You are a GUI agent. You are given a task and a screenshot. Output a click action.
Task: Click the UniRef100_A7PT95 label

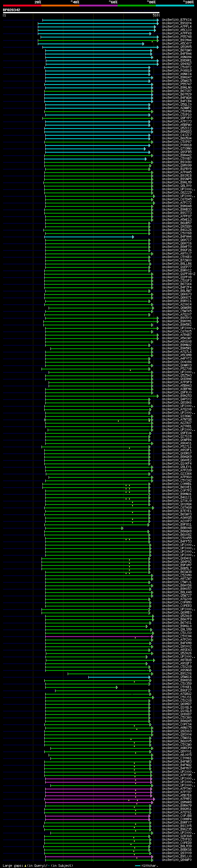click(177, 775)
